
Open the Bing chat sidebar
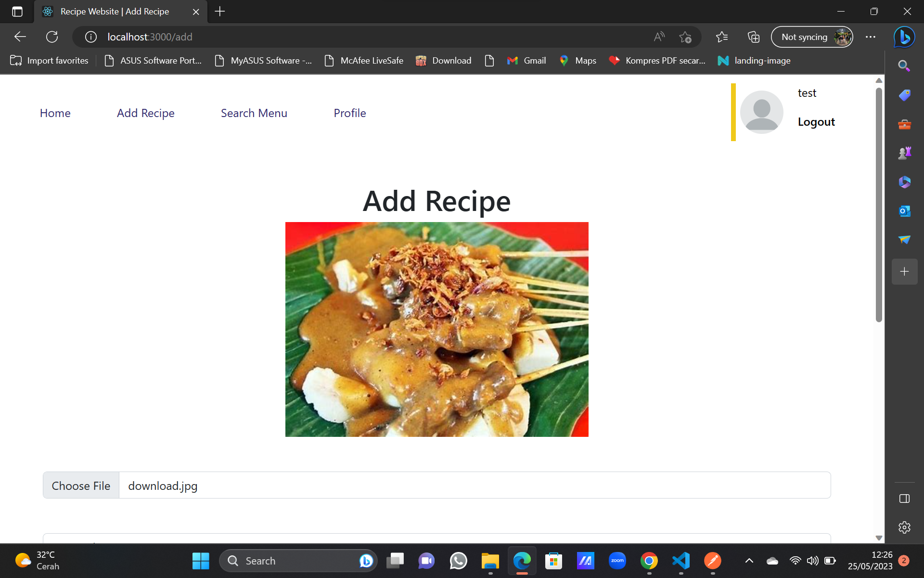[x=904, y=37]
